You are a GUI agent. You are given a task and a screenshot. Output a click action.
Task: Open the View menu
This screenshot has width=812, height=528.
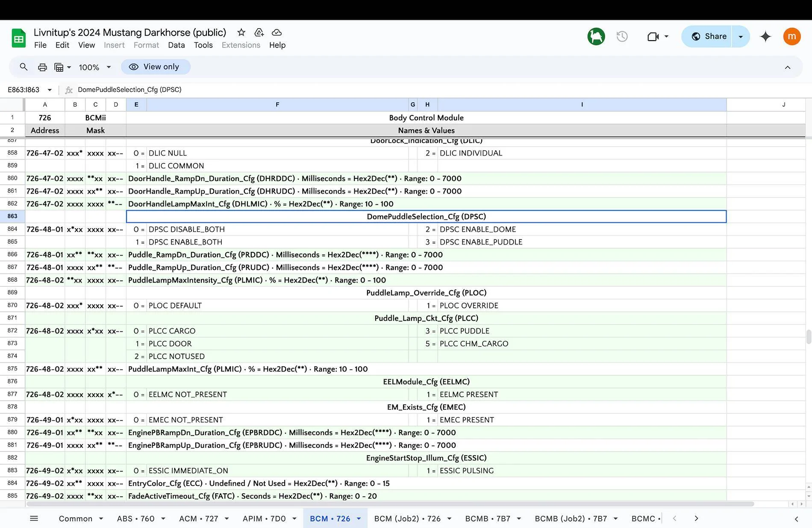coord(86,45)
